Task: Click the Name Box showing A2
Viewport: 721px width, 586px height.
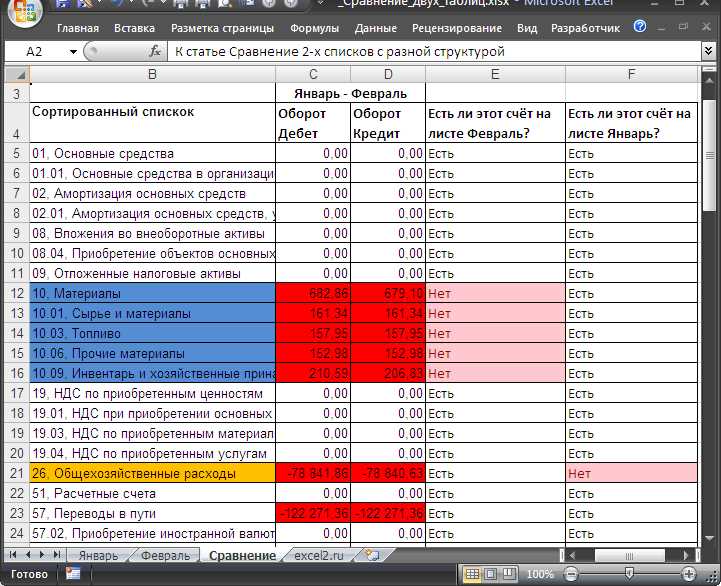Action: pos(34,52)
